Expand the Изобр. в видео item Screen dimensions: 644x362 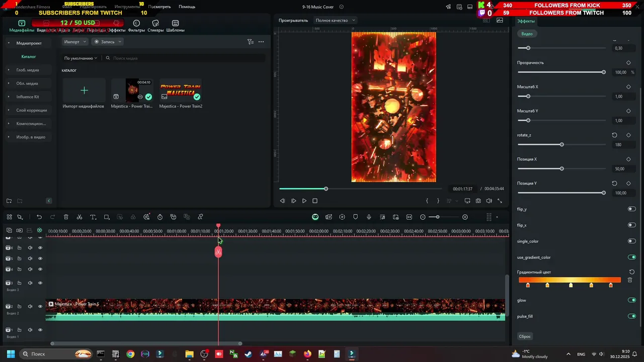pos(9,137)
